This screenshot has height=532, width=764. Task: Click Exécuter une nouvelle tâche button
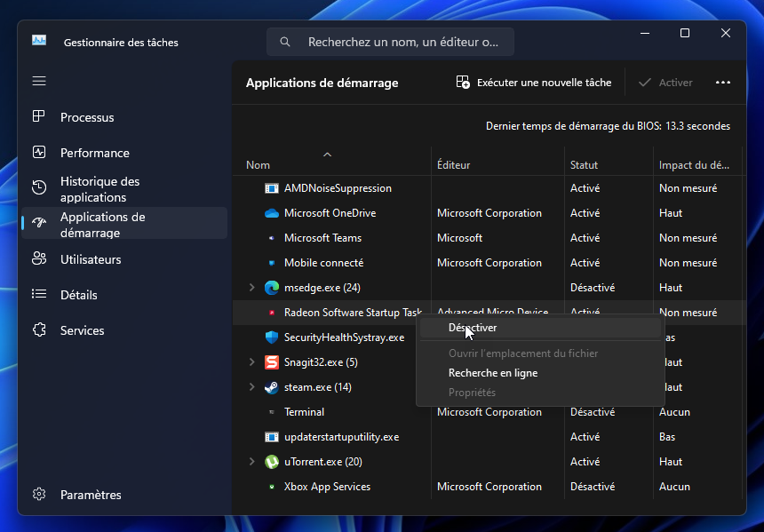tap(534, 83)
